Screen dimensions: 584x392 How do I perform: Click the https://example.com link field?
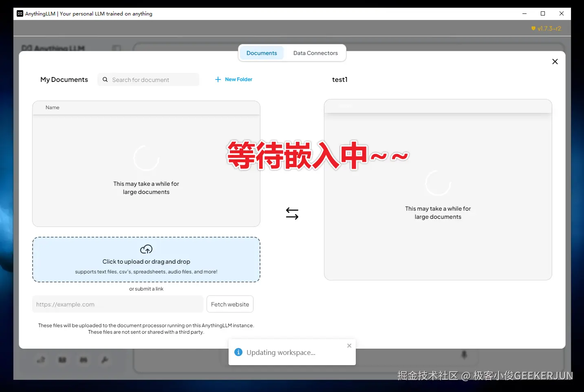tap(118, 304)
